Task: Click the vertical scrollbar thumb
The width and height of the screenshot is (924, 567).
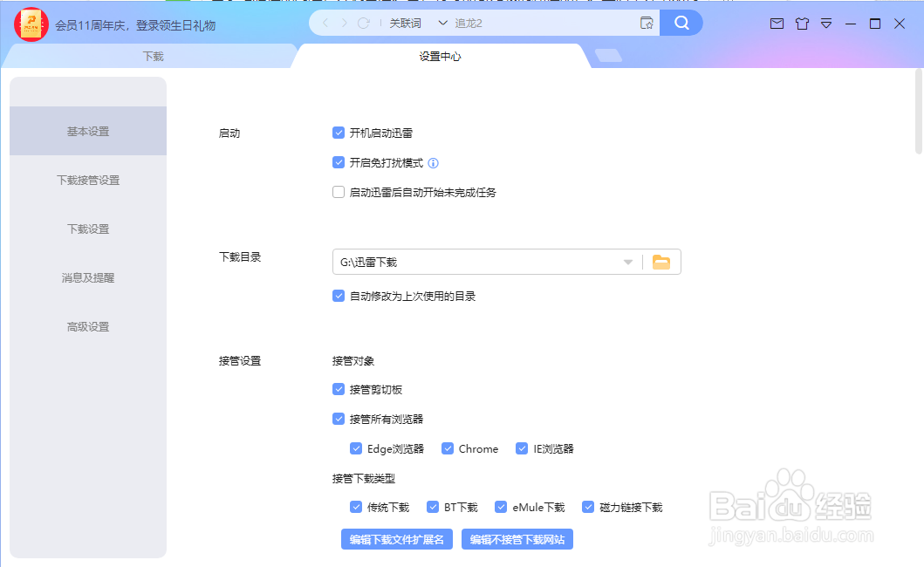Action: pos(919,111)
